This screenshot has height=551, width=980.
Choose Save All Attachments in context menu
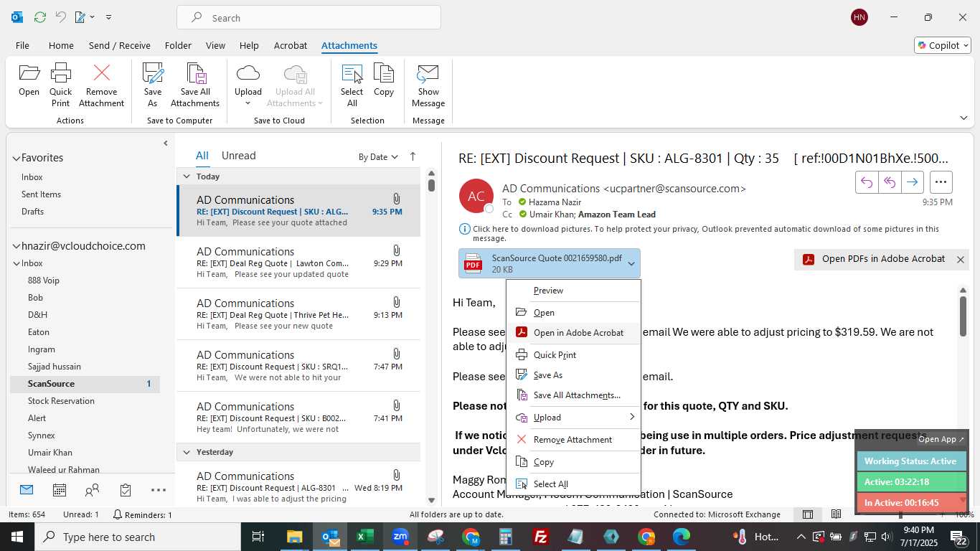coord(573,395)
